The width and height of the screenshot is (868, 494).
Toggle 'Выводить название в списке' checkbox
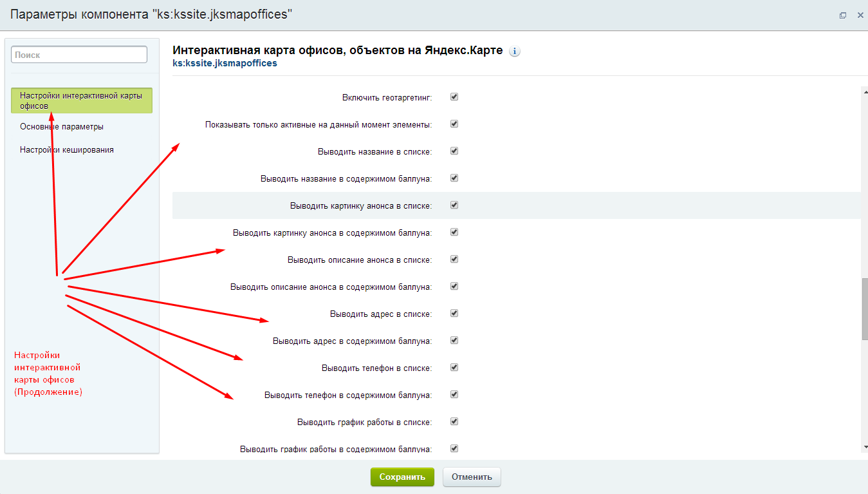[454, 151]
